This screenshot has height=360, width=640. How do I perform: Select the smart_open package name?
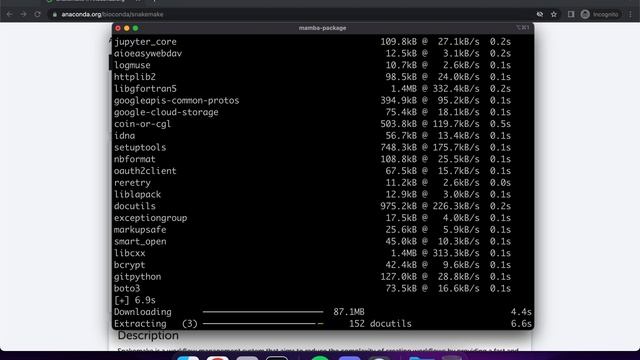[x=140, y=242]
